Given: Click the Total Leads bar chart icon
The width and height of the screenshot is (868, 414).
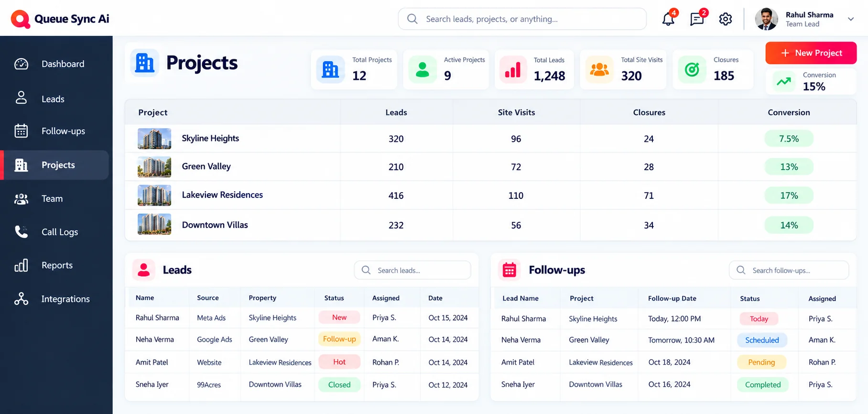Looking at the screenshot, I should click(x=513, y=70).
